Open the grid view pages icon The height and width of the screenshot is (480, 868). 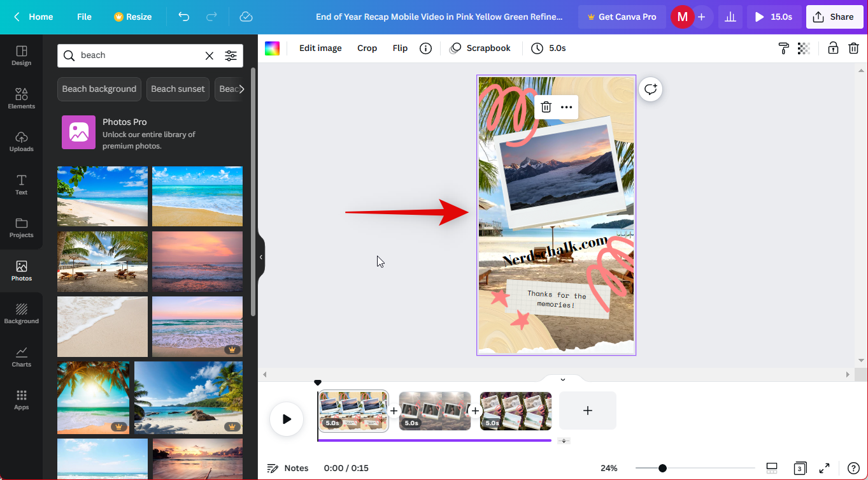(x=799, y=469)
